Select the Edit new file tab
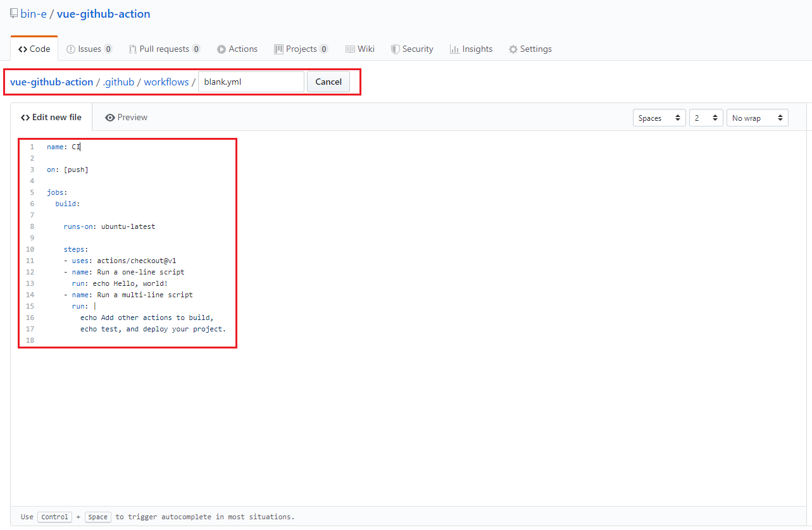This screenshot has width=812, height=530. coord(51,117)
